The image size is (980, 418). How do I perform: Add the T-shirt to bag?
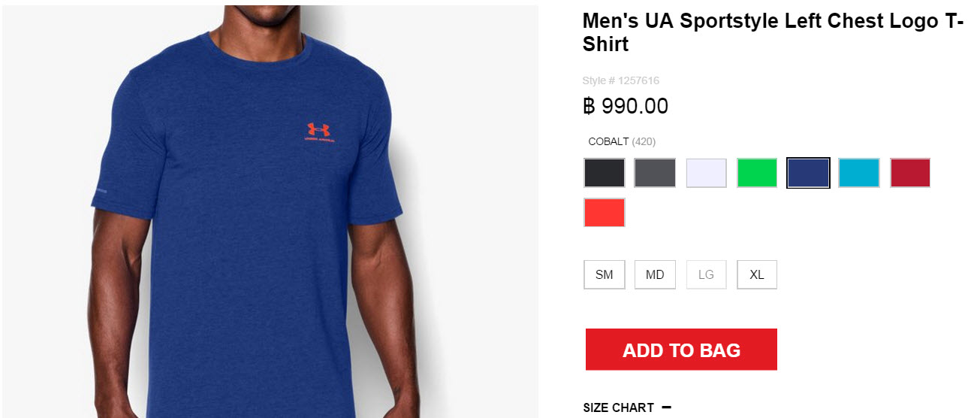pyautogui.click(x=681, y=350)
